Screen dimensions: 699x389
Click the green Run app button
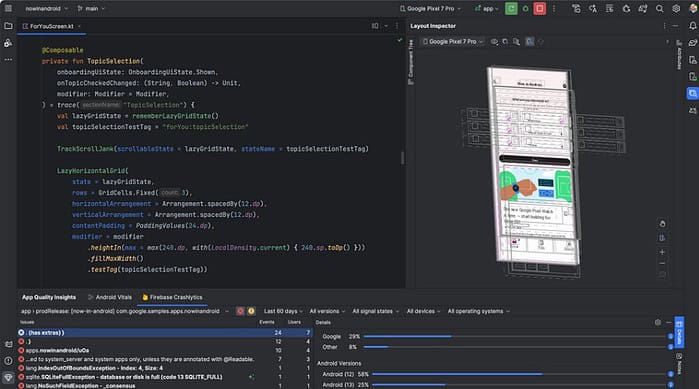[x=511, y=8]
